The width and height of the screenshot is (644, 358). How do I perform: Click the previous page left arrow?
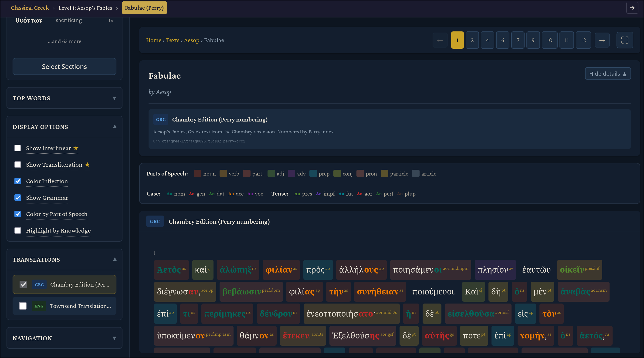(x=440, y=40)
